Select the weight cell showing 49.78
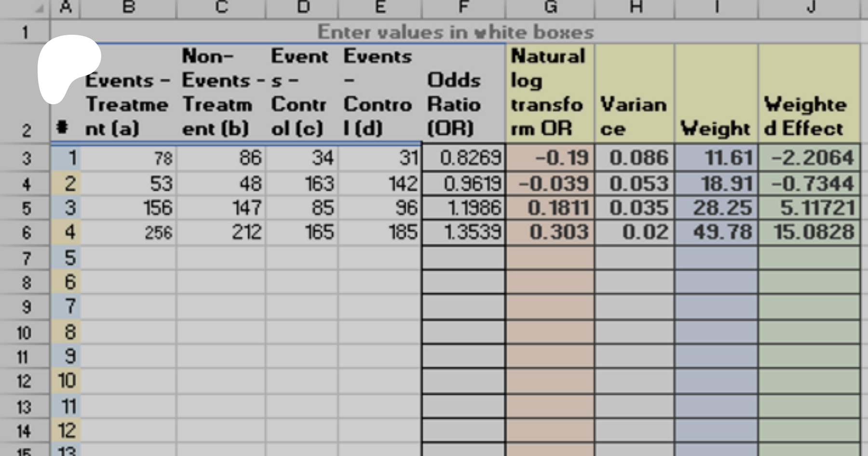Screen dimensions: 868x456 point(716,232)
